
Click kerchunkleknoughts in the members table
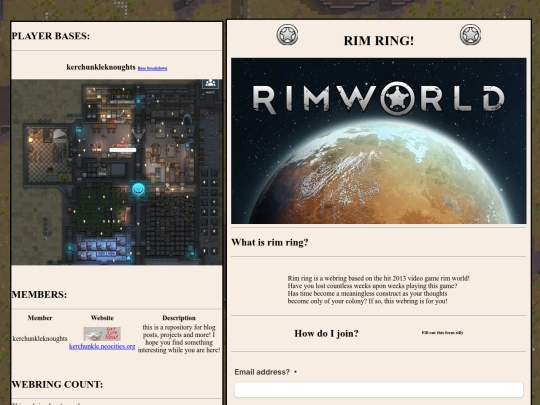(x=40, y=339)
